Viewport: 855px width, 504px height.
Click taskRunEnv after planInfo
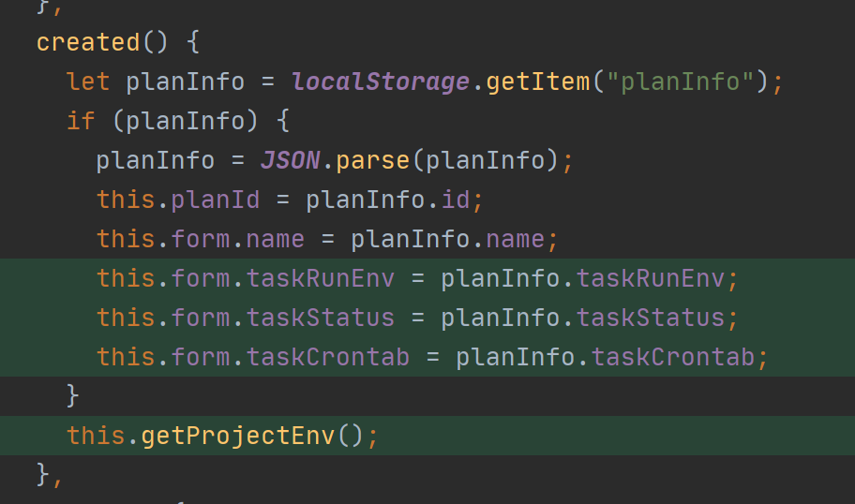tap(650, 278)
